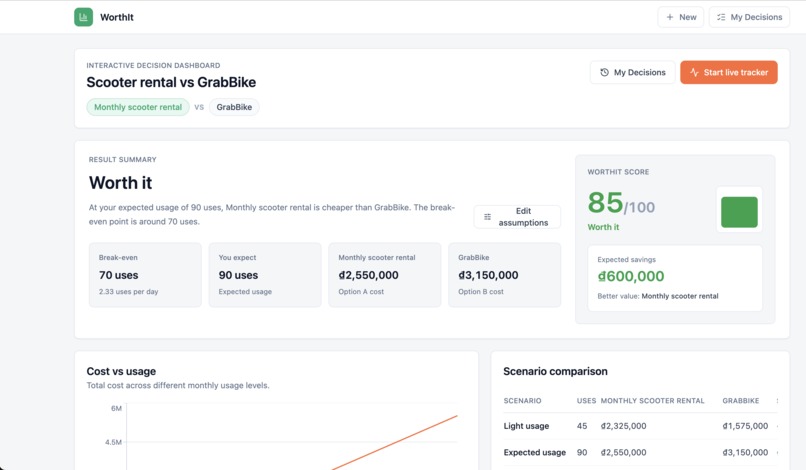Click the pulse icon in live tracker button
This screenshot has width=806, height=470.
pyautogui.click(x=694, y=73)
